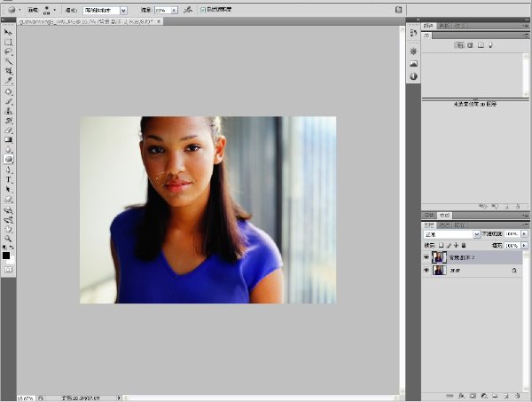This screenshot has width=532, height=402.
Task: Click the delete layer trash icon
Action: coord(517,396)
